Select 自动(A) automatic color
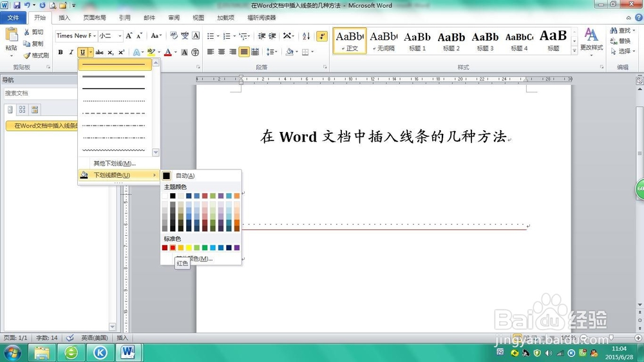 (x=200, y=175)
